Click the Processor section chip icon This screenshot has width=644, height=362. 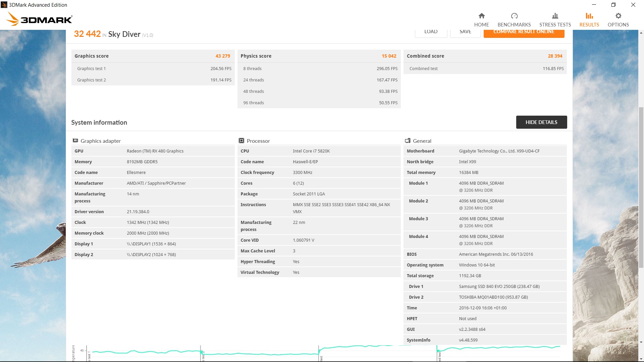point(241,140)
